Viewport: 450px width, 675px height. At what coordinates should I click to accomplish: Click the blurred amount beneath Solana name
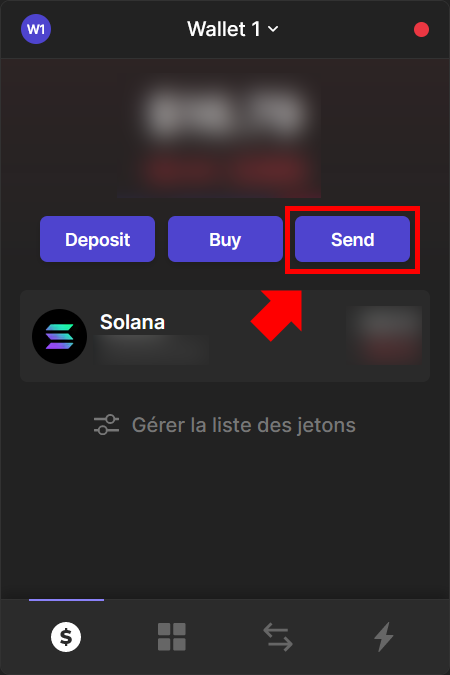(x=152, y=350)
